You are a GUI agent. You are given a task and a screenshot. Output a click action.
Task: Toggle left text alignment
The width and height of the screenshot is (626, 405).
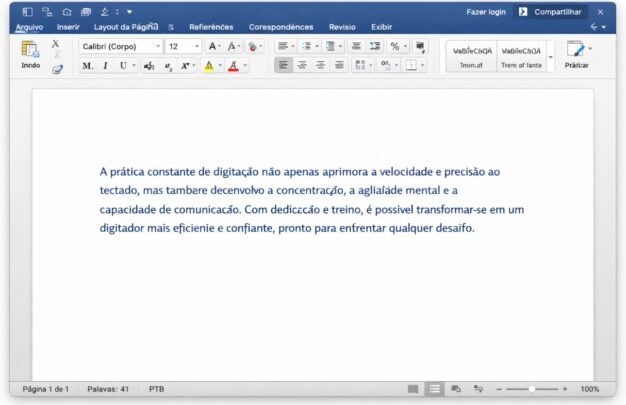click(283, 65)
